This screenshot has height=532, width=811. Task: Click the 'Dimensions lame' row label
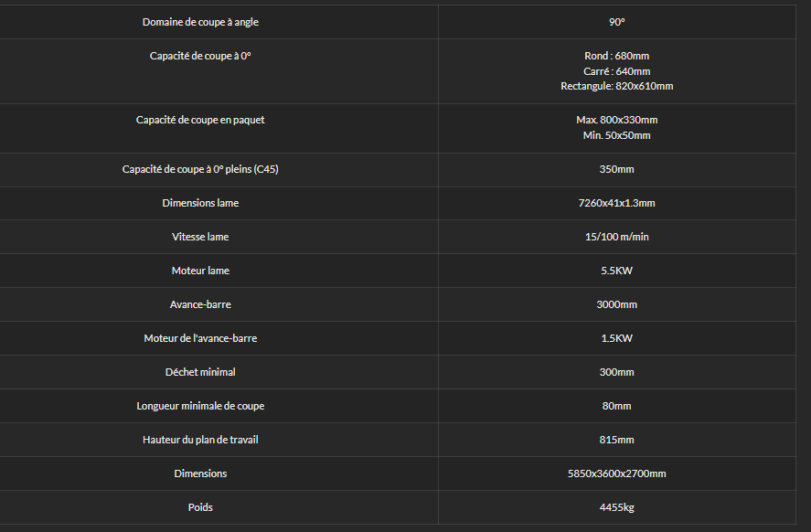200,203
